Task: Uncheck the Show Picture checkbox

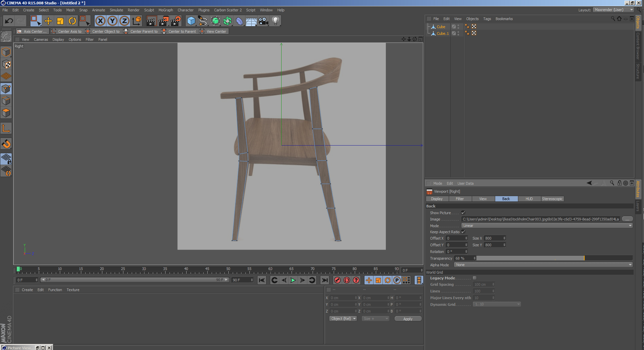Action: pos(463,213)
